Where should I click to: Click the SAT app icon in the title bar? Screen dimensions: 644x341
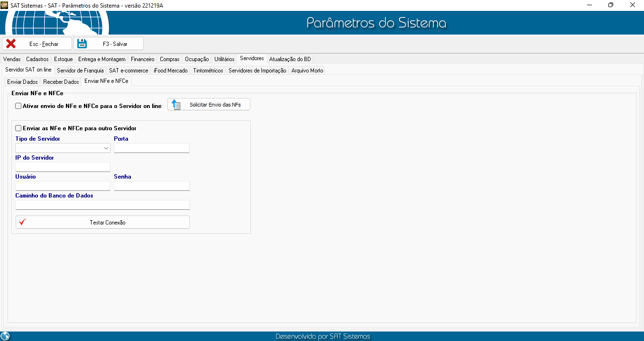tap(5, 5)
